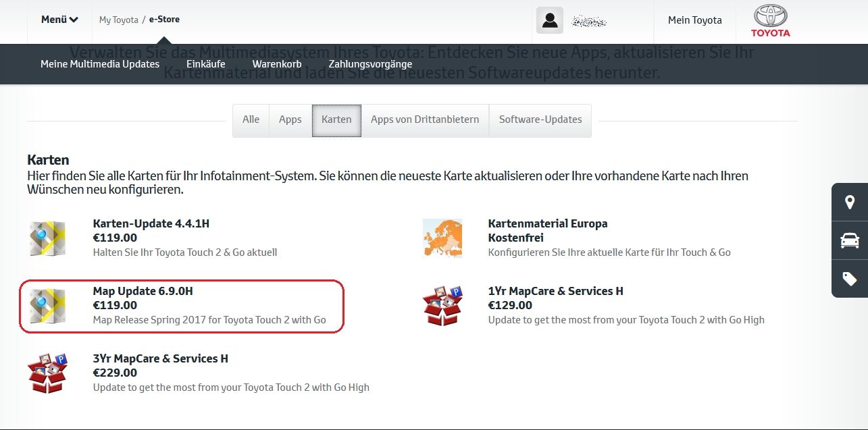Click the Toyota logo

point(770,21)
